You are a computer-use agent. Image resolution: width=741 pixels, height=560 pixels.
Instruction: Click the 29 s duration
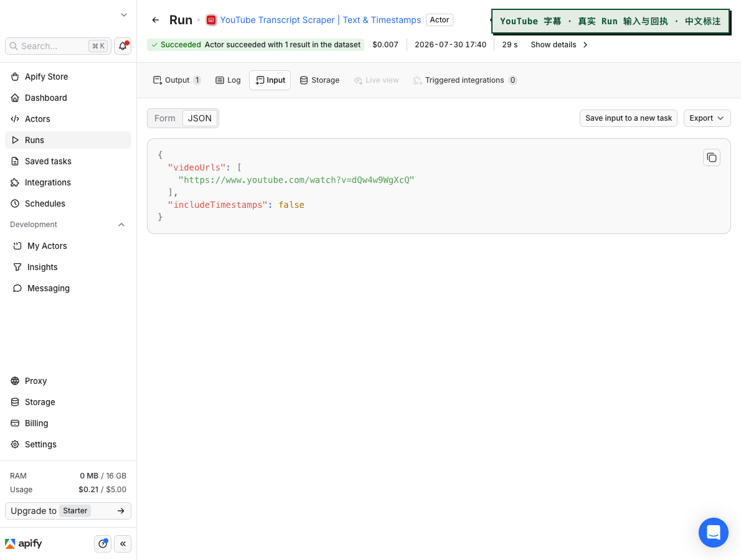coord(509,45)
